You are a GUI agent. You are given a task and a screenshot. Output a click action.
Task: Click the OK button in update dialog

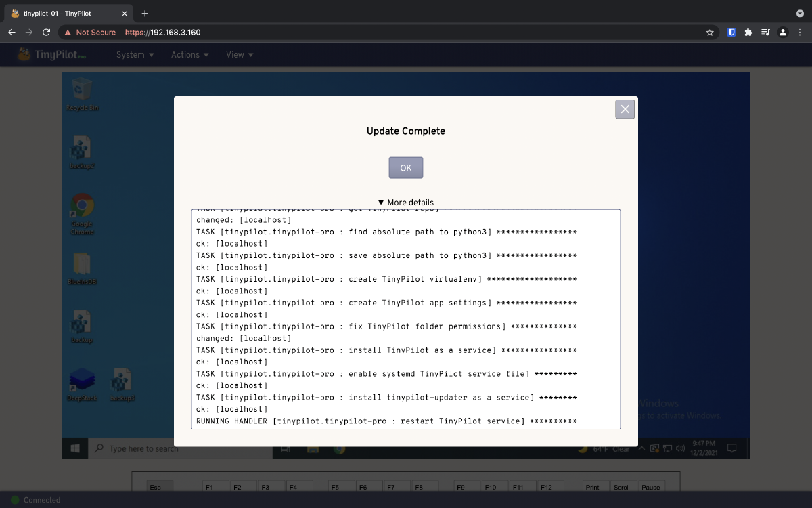point(406,168)
